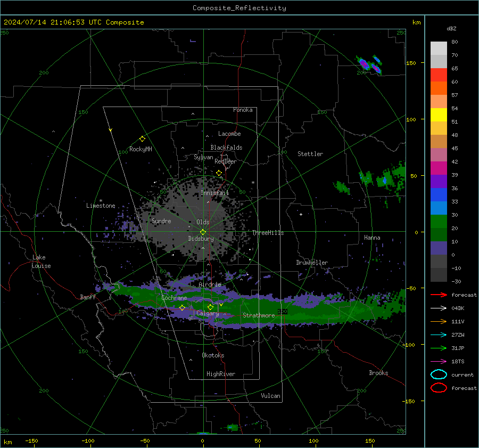Click the Calgary city label
The height and width of the screenshot is (448, 479).
tap(208, 313)
